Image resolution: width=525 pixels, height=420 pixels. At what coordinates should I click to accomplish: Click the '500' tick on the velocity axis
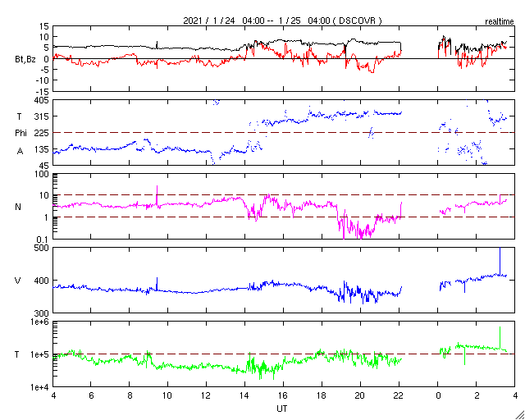pos(42,248)
